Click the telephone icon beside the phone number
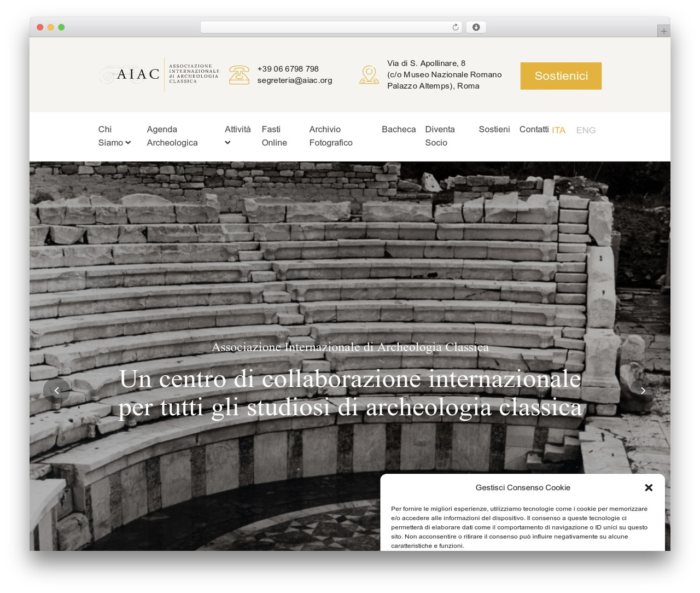The height and width of the screenshot is (593, 700). (x=239, y=74)
